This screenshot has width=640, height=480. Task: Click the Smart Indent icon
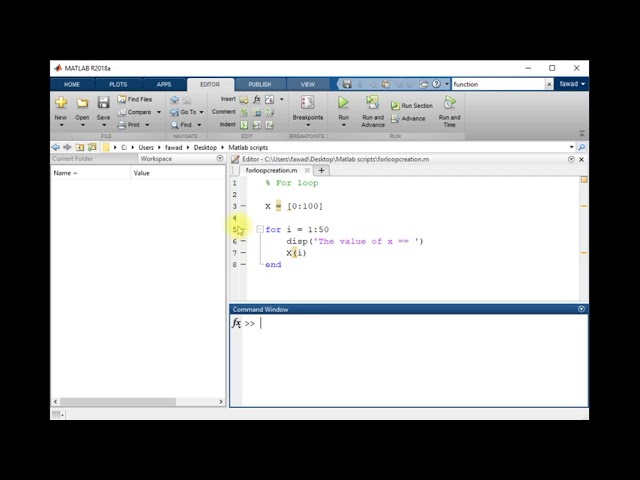tap(244, 125)
